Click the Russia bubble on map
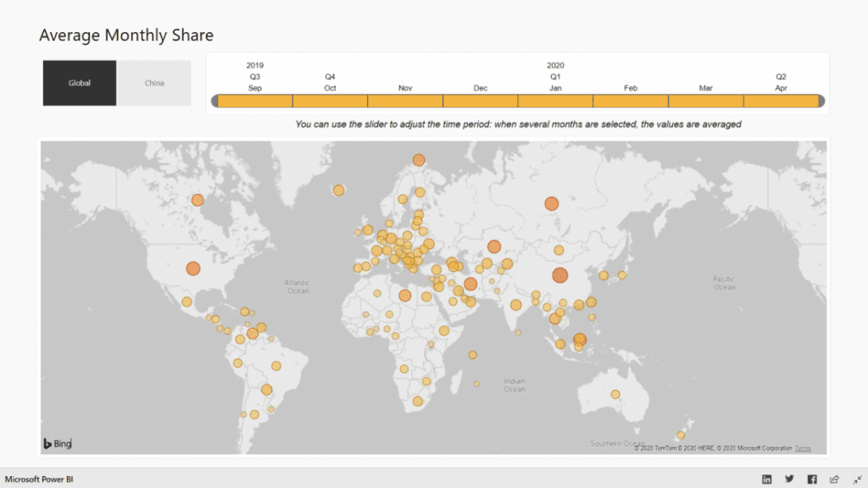This screenshot has width=868, height=488. (551, 203)
